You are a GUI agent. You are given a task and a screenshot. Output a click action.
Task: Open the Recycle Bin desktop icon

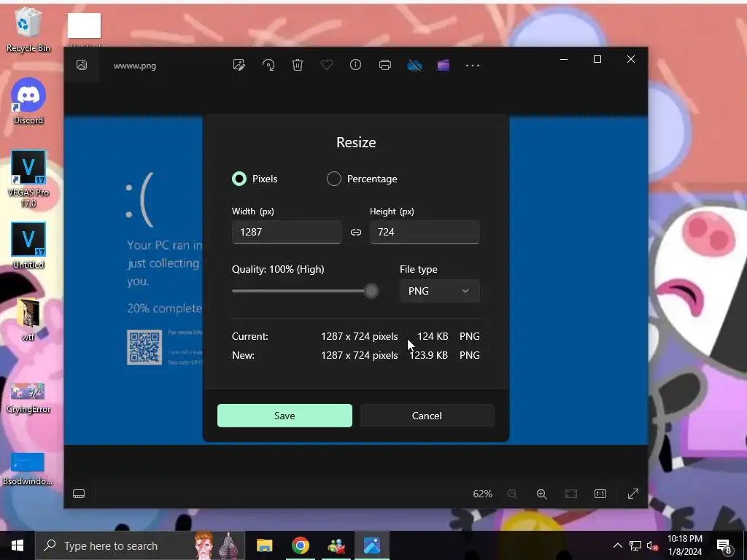(28, 29)
